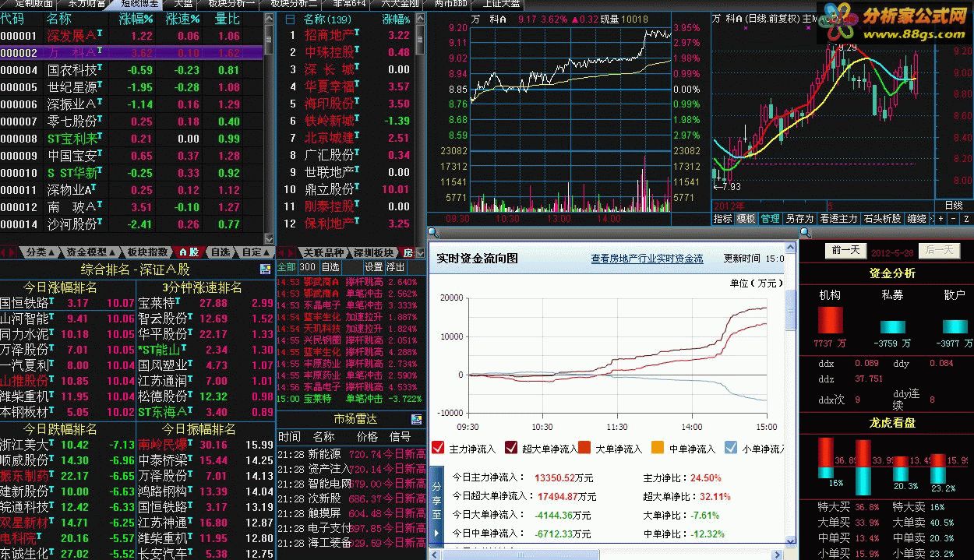
Task: Filter radar alerts by 全部
Action: click(x=287, y=267)
